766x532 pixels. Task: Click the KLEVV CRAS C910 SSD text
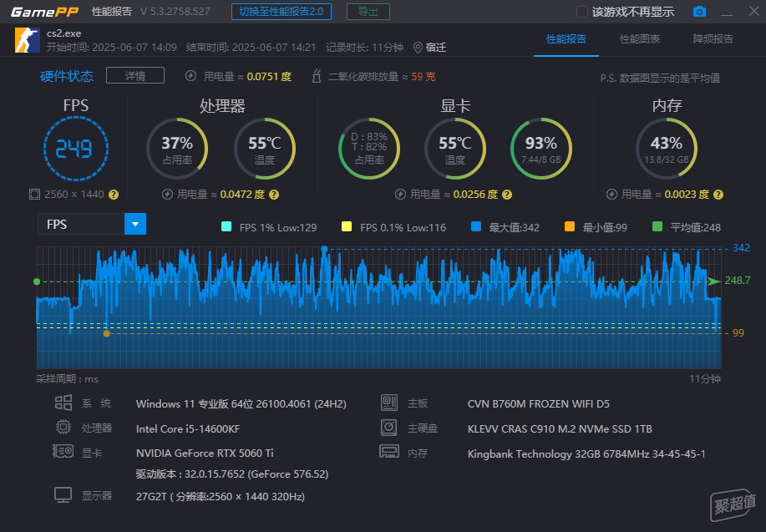coord(560,429)
